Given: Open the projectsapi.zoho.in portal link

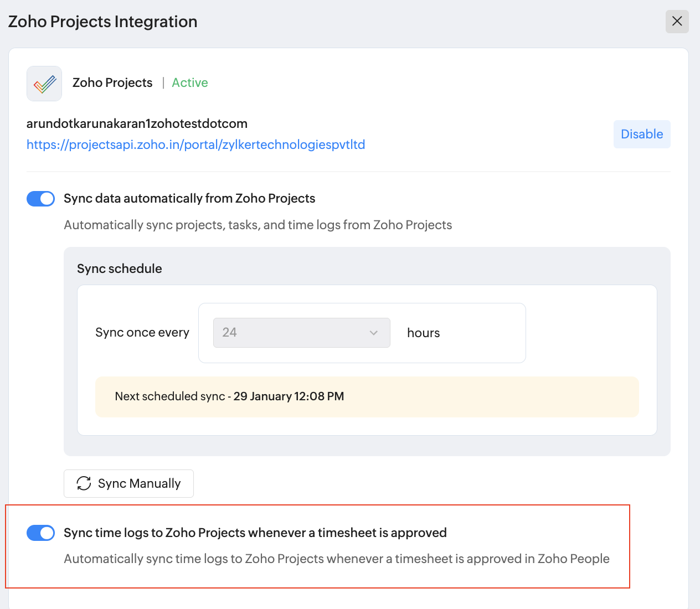Looking at the screenshot, I should click(x=195, y=144).
